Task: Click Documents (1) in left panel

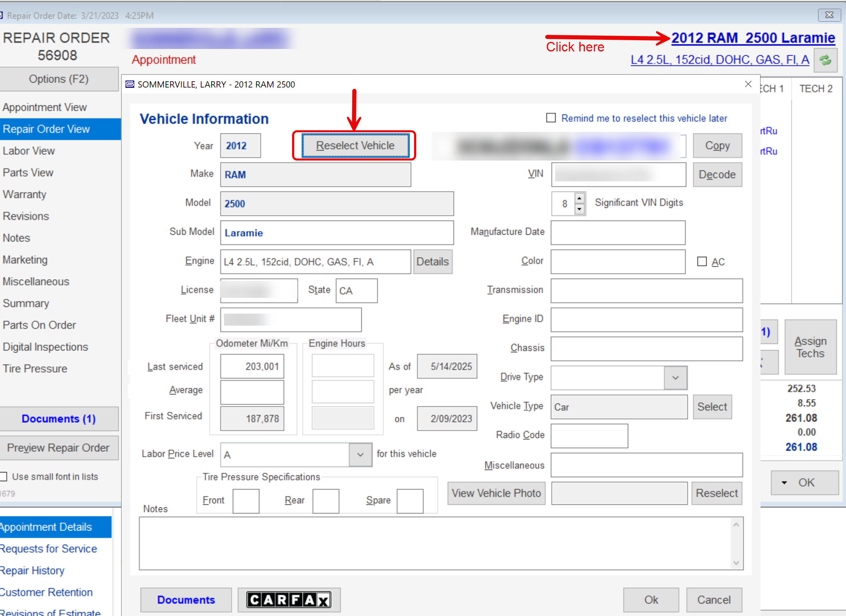Action: (x=59, y=419)
